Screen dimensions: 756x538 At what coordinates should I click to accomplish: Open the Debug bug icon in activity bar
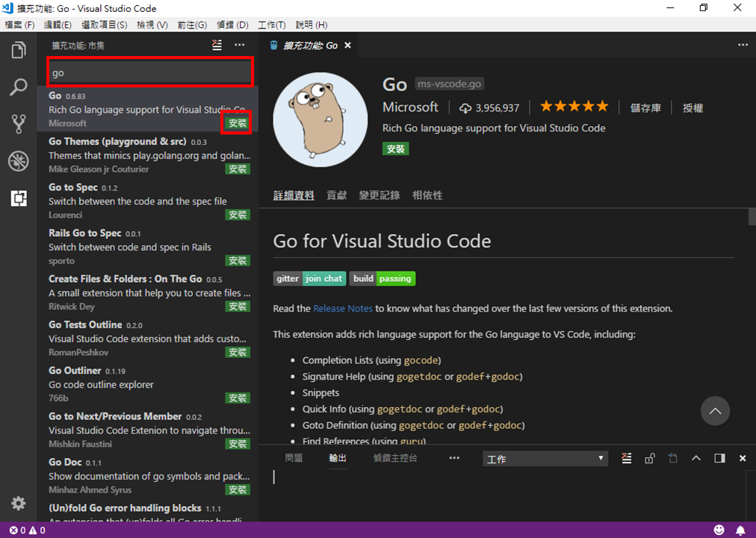pos(19,161)
